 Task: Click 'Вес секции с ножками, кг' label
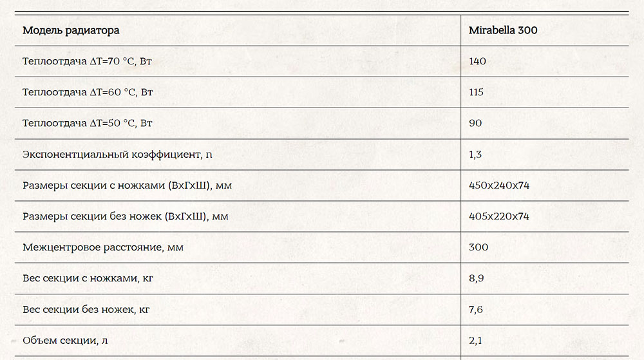click(88, 278)
